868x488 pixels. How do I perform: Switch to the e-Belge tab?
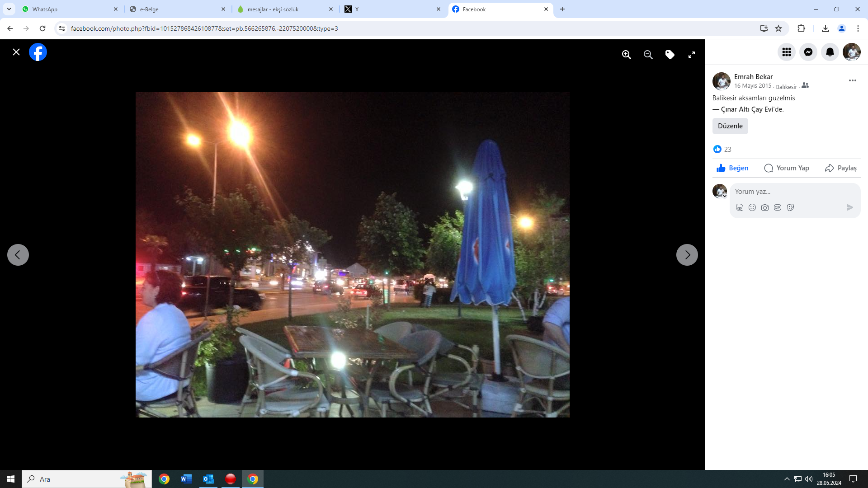[x=177, y=9]
